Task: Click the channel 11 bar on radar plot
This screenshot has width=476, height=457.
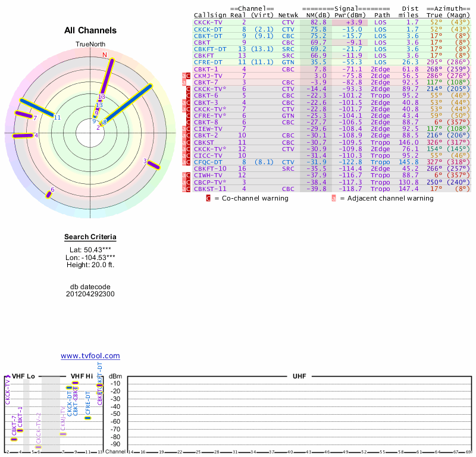Action: click(x=37, y=108)
